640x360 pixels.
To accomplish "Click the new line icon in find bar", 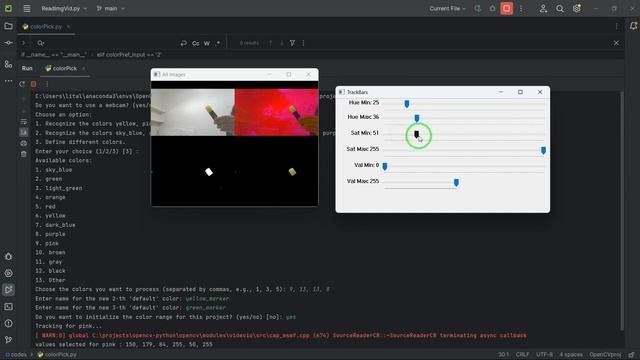I will 184,43.
